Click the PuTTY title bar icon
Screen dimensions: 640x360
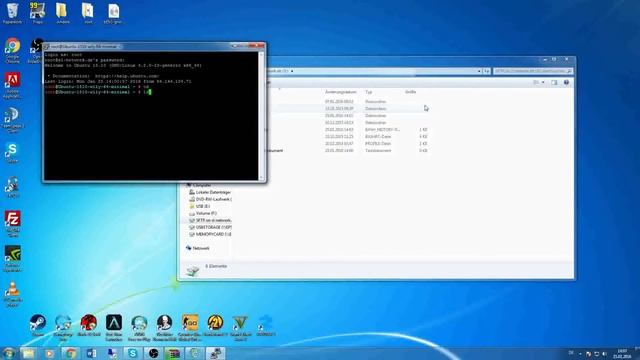pyautogui.click(x=47, y=47)
